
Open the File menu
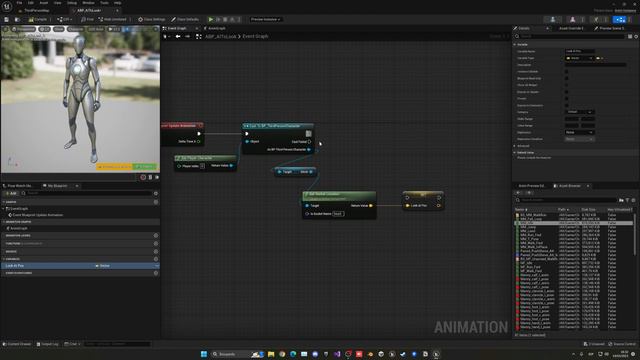coord(19,3)
